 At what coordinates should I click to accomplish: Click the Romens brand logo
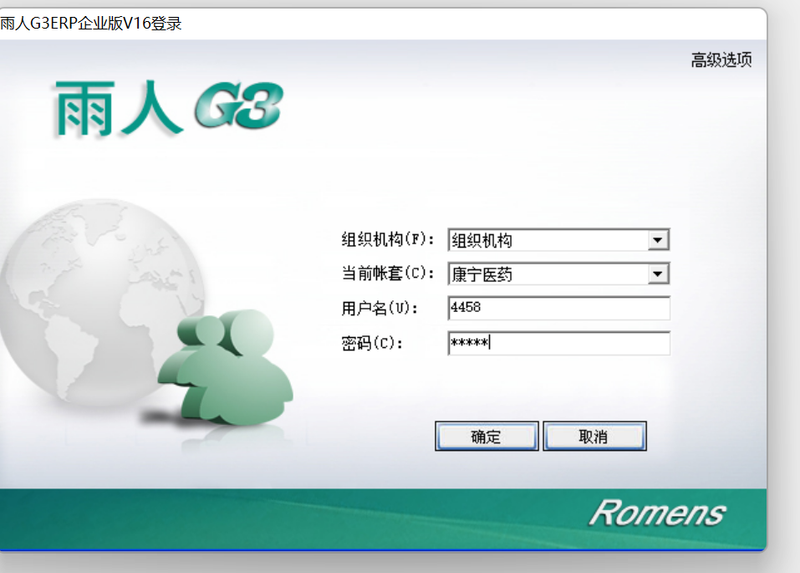tap(657, 513)
